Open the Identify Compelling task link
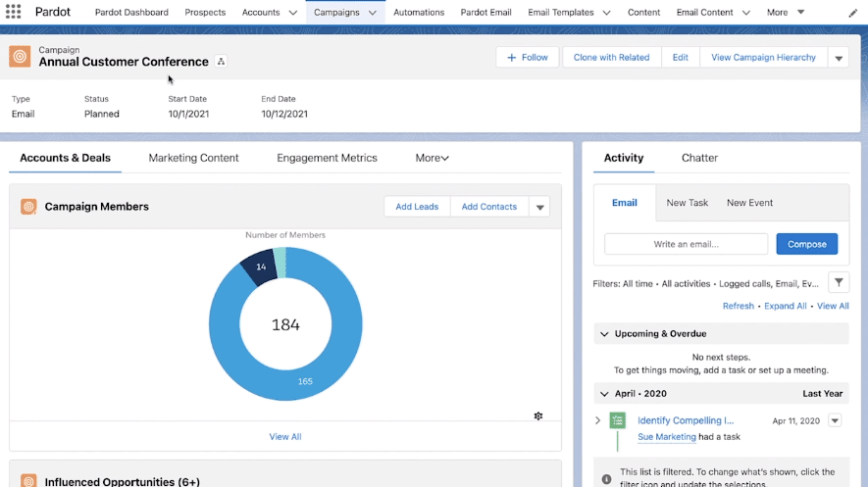 pos(686,420)
